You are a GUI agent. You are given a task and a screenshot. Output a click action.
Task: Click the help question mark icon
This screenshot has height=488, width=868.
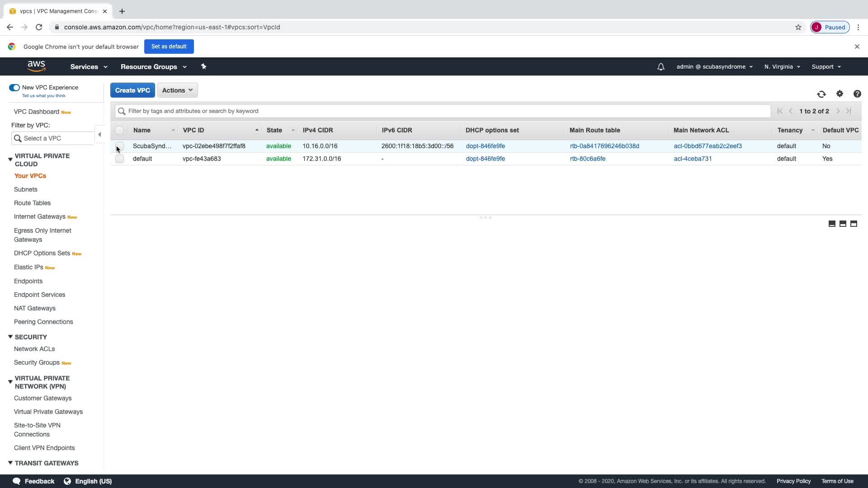coord(857,94)
